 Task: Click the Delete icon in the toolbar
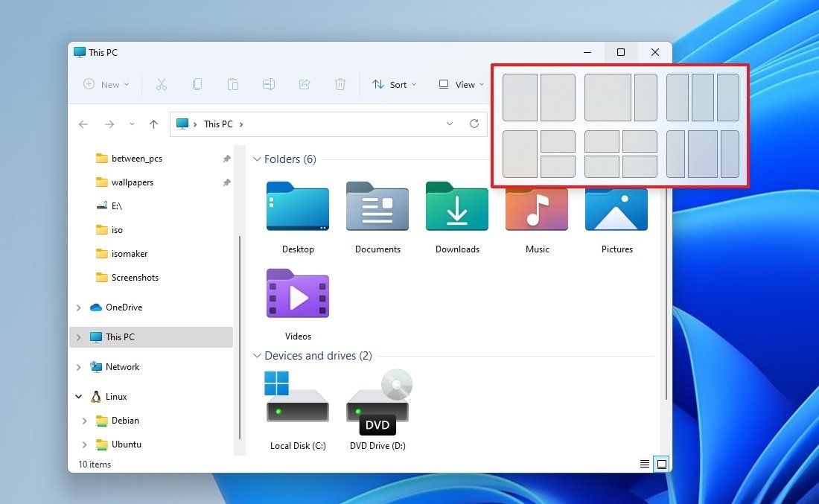pos(340,84)
